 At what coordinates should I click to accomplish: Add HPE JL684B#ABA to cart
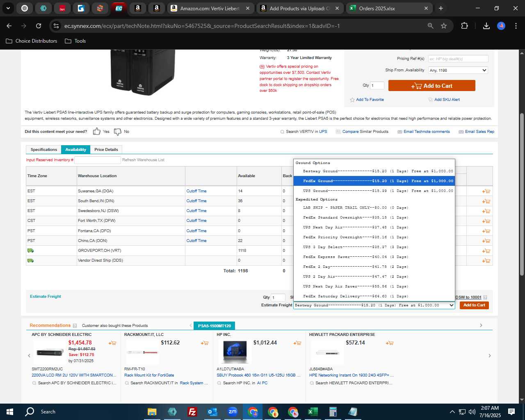pos(390,343)
